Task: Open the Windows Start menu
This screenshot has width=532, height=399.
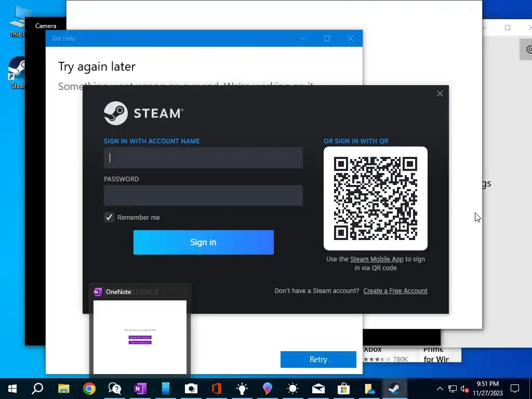Action: [12, 389]
